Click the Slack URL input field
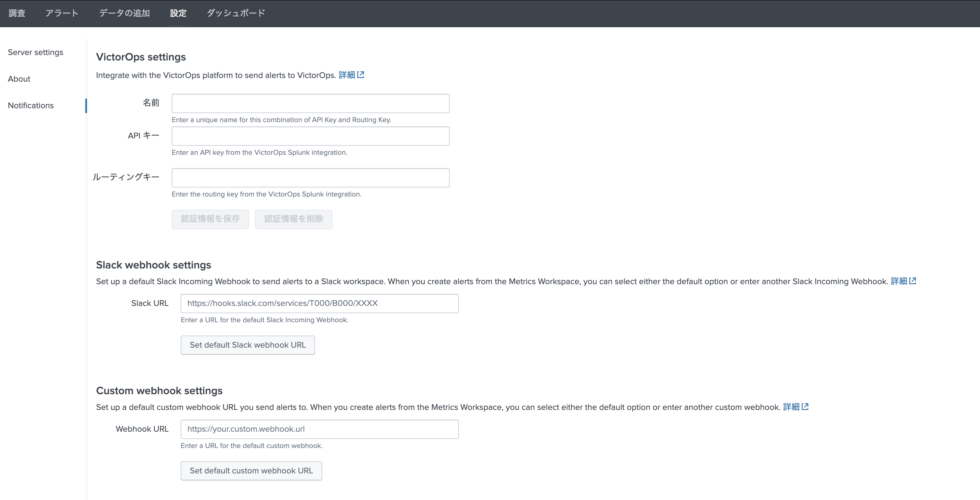The width and height of the screenshot is (980, 500). 320,303
